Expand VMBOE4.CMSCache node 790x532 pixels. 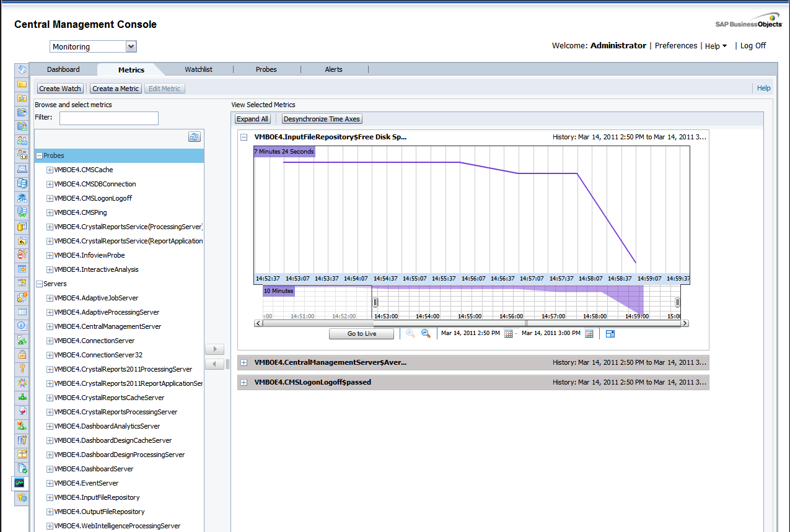[x=50, y=170]
